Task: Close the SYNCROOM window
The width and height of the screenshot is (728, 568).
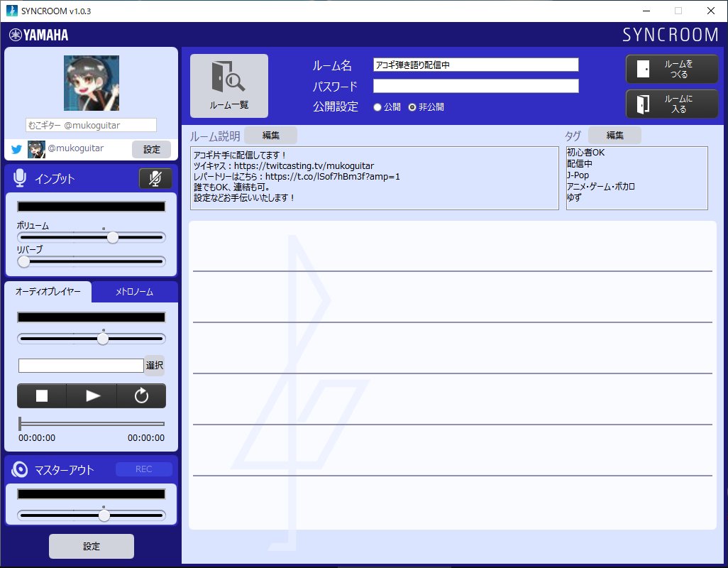Action: pos(711,11)
